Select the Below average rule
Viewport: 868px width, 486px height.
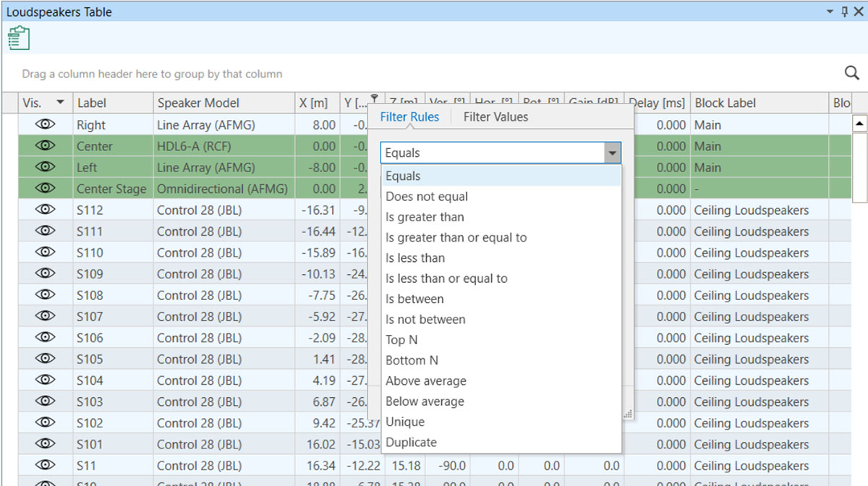click(501, 401)
